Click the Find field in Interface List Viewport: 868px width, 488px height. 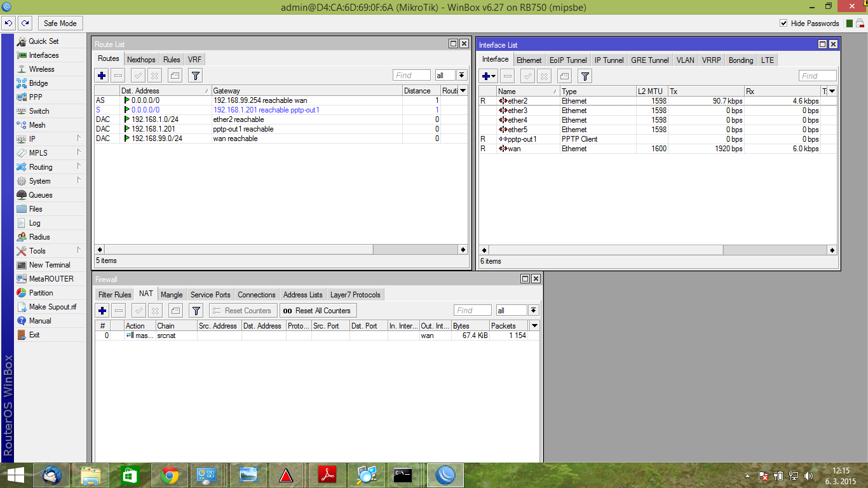pyautogui.click(x=817, y=76)
